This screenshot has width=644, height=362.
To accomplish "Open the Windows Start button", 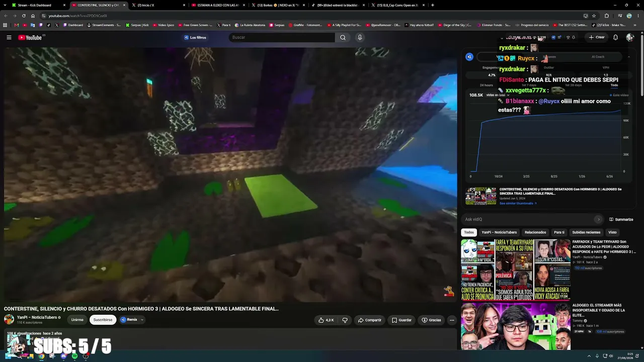I will pyautogui.click(x=9, y=356).
